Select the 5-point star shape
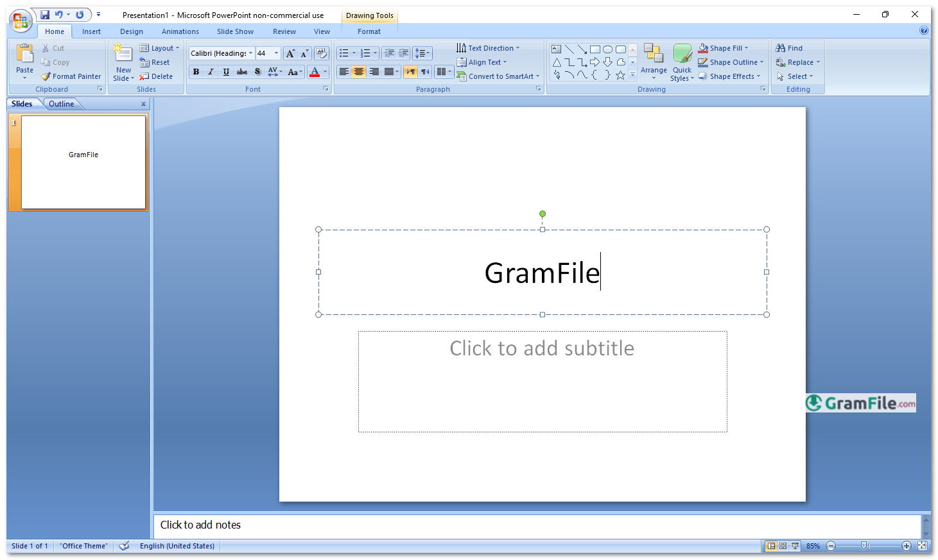 [620, 75]
